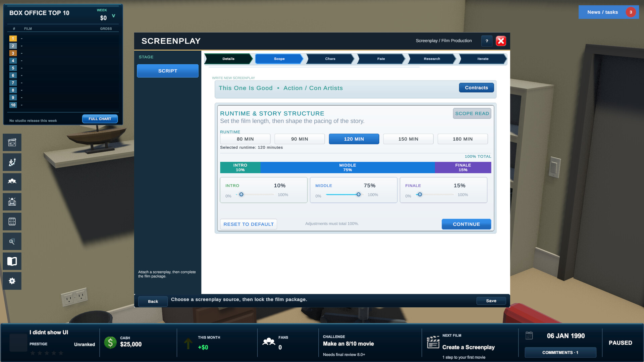Screen dimensions: 644x362
Task: Click the Save button
Action: coord(491,301)
